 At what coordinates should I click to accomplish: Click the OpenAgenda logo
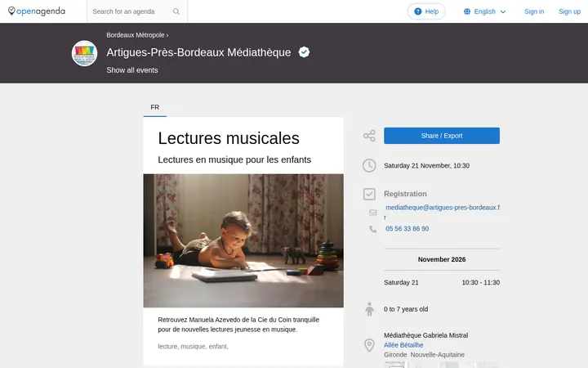point(37,11)
